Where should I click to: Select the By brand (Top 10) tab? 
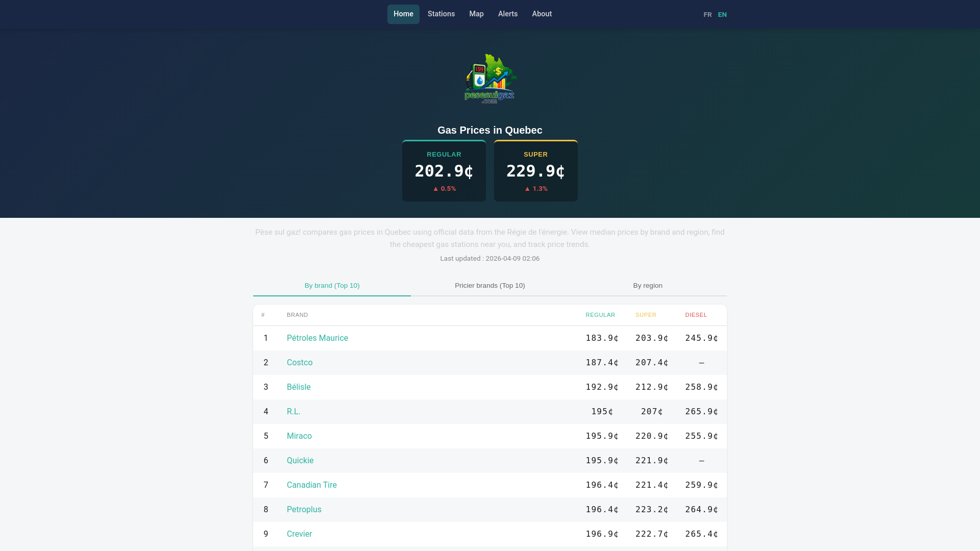tap(332, 286)
